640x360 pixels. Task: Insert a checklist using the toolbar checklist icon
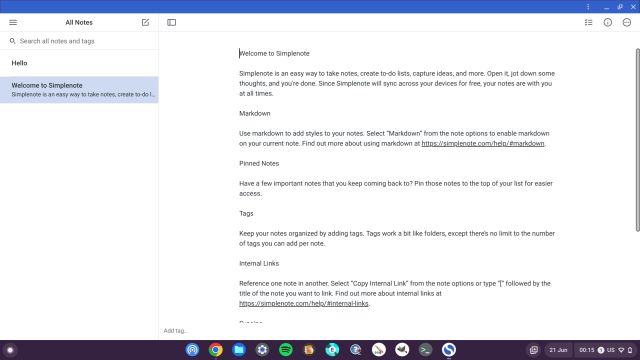pyautogui.click(x=588, y=22)
